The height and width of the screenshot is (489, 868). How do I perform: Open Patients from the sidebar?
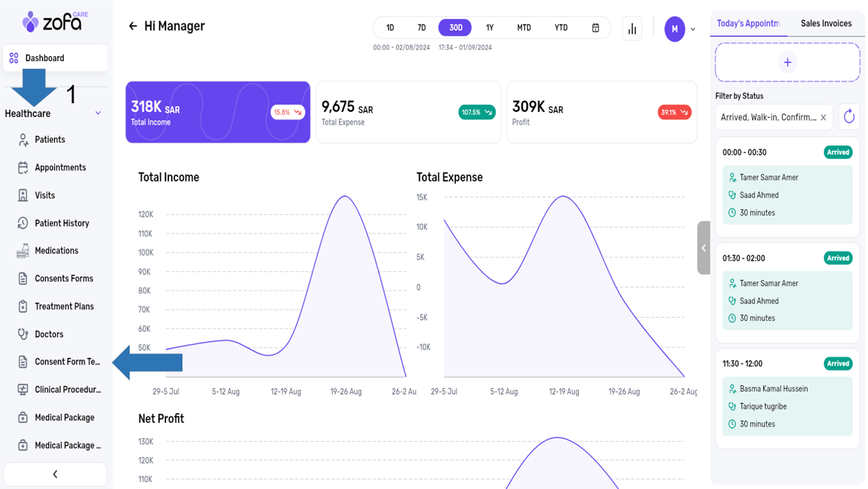(x=50, y=140)
